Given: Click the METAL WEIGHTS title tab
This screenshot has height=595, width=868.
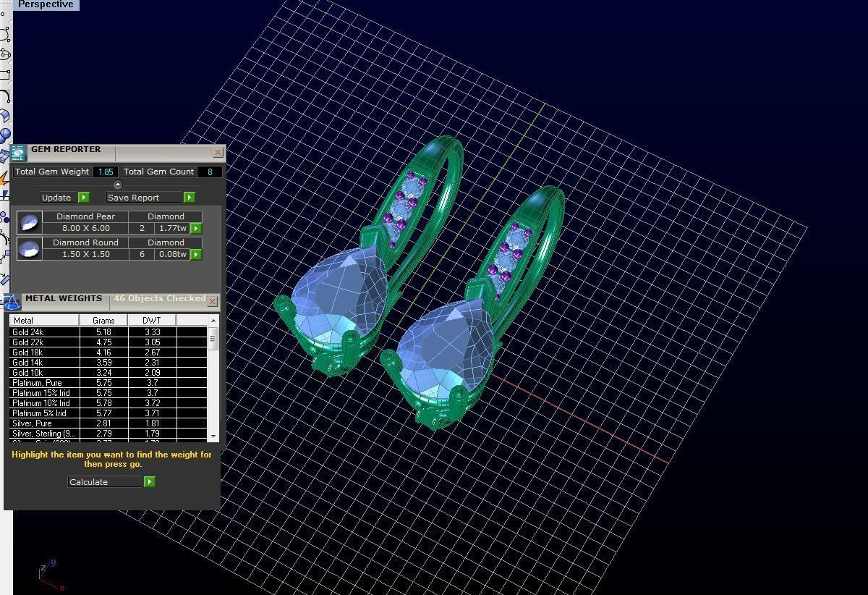Looking at the screenshot, I should 64,298.
